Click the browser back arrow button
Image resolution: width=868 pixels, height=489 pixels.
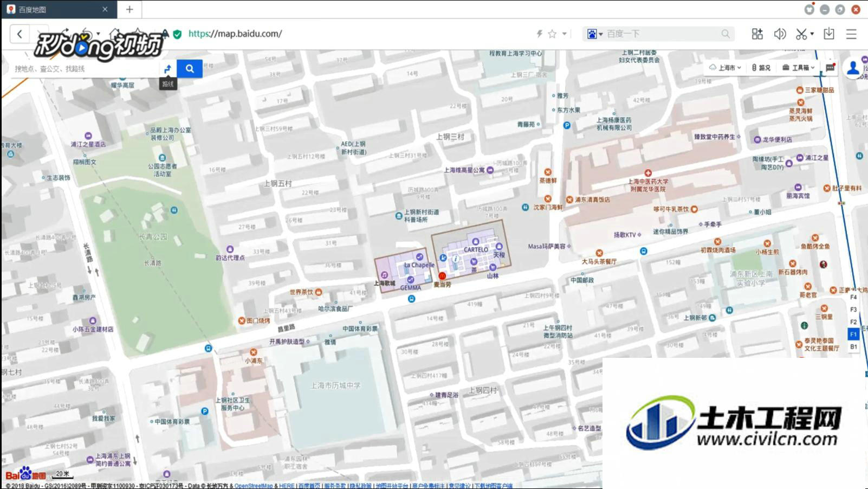click(20, 34)
